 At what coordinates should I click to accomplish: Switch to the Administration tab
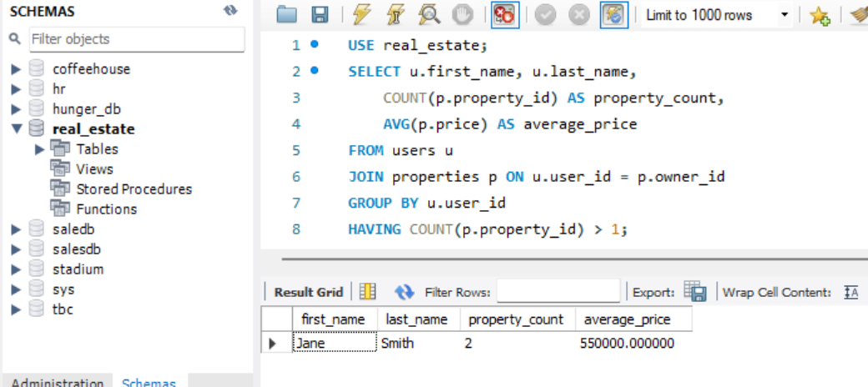pos(58,383)
